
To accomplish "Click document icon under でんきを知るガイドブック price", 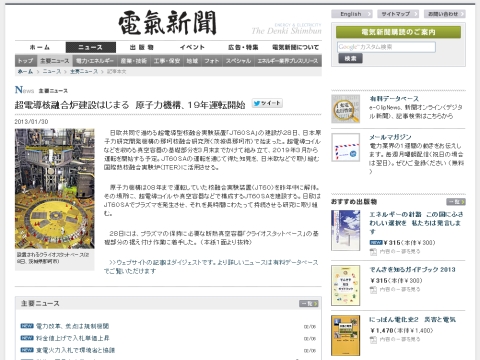I will [x=373, y=290].
